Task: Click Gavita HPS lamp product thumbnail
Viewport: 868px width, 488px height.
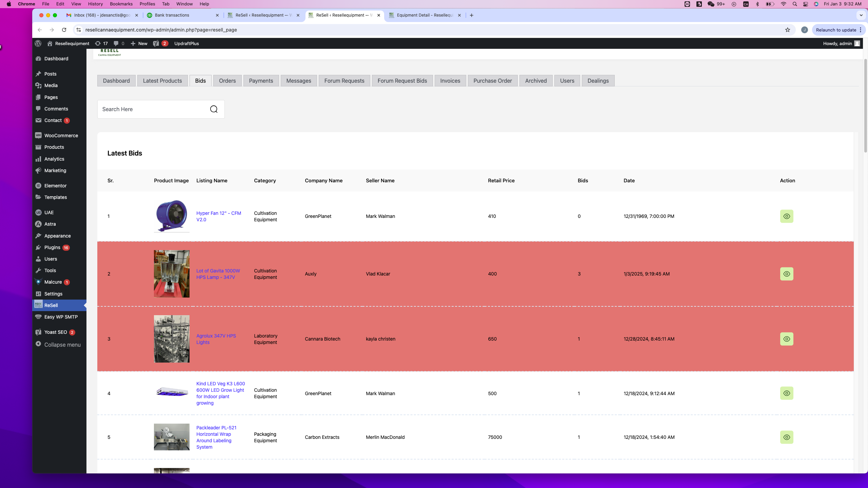Action: pyautogui.click(x=172, y=274)
